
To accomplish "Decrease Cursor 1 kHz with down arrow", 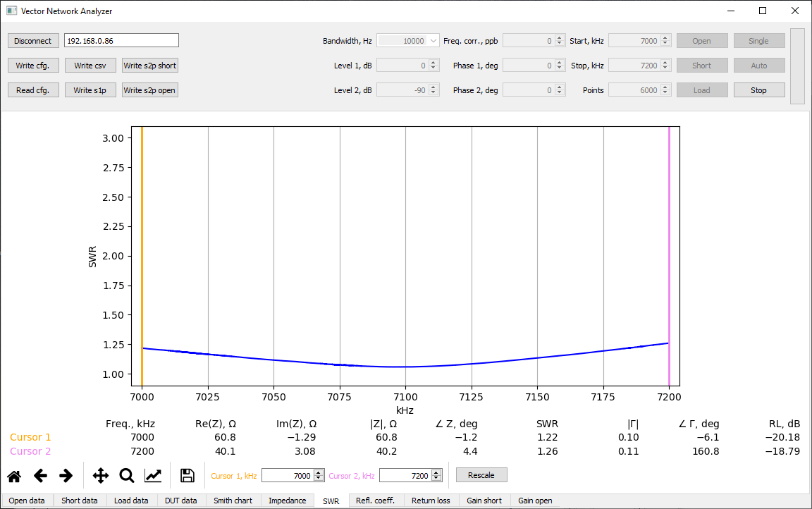I will pyautogui.click(x=319, y=479).
